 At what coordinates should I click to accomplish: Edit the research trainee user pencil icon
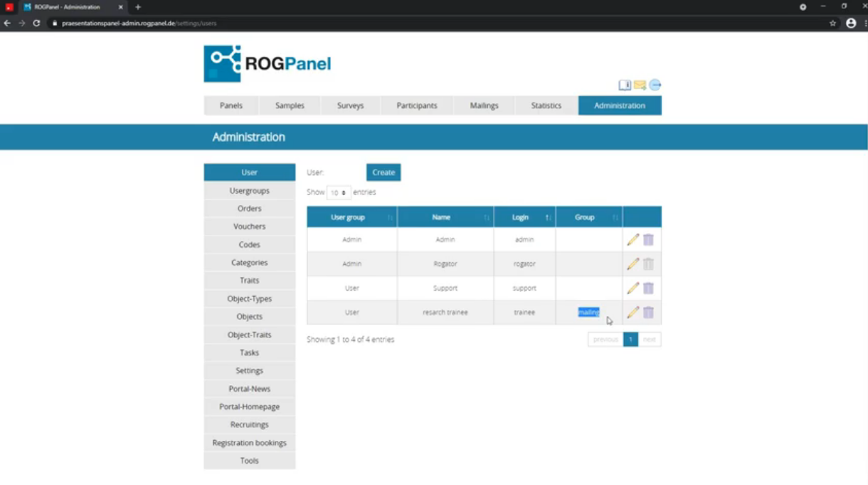click(x=633, y=313)
